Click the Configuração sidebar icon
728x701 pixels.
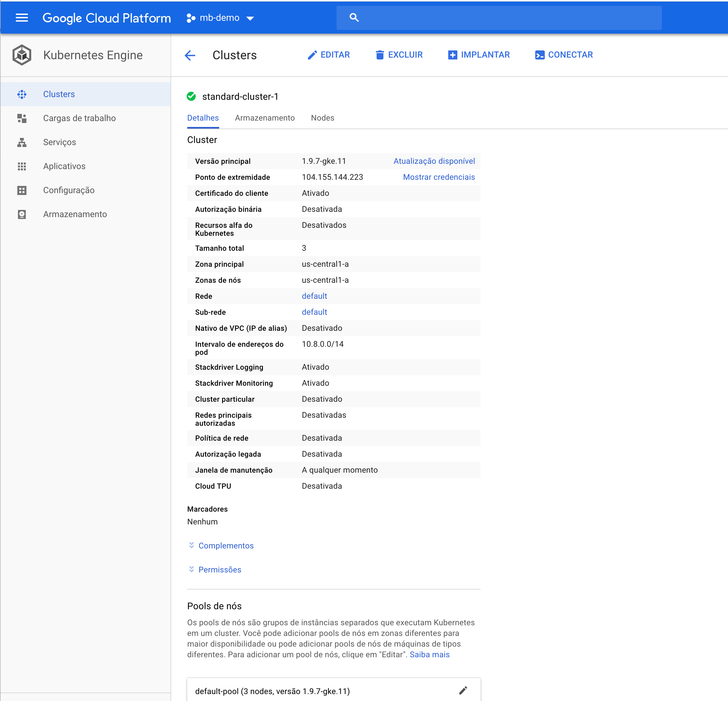click(22, 190)
